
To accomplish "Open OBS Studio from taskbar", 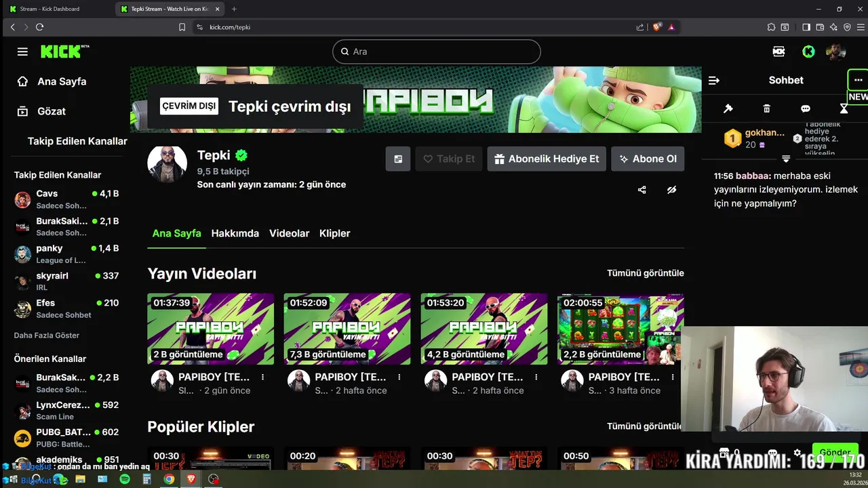I will pyautogui.click(x=214, y=479).
